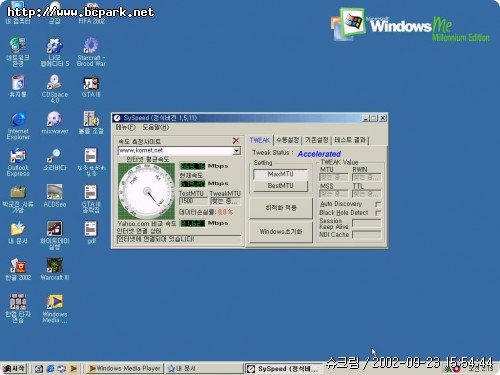Open the Internet Explorer desktop icon

18,126
